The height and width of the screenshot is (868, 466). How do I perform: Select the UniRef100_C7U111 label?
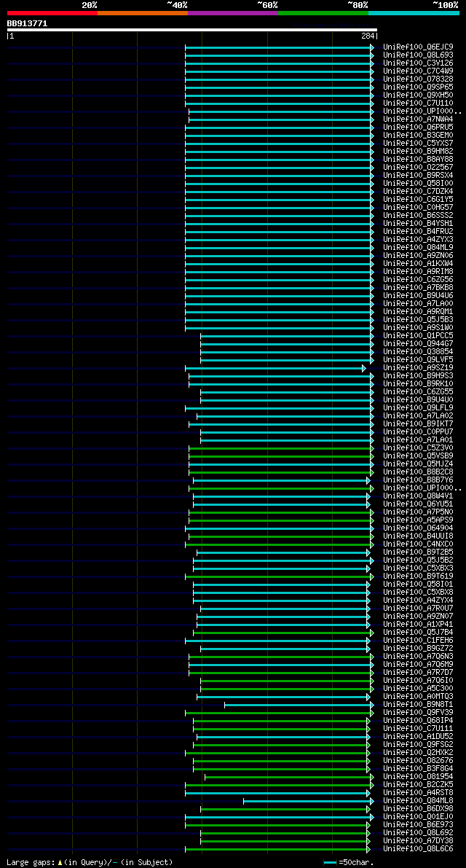pos(418,729)
